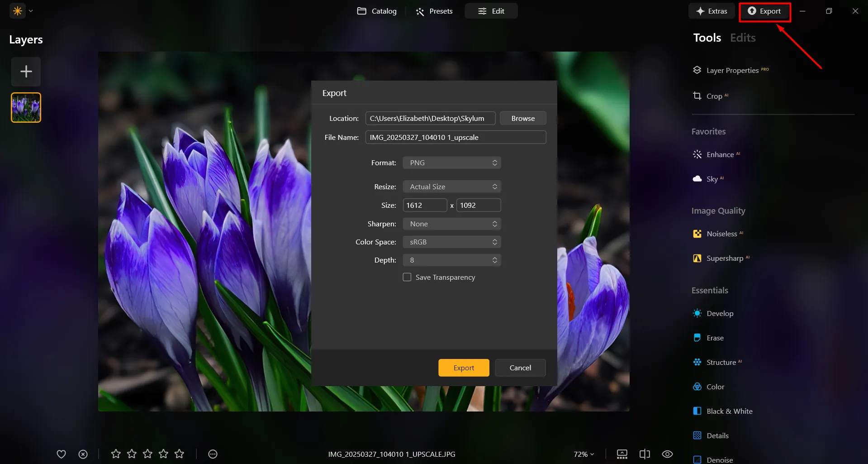Switch to the Presets tab
868x464 pixels.
point(434,11)
